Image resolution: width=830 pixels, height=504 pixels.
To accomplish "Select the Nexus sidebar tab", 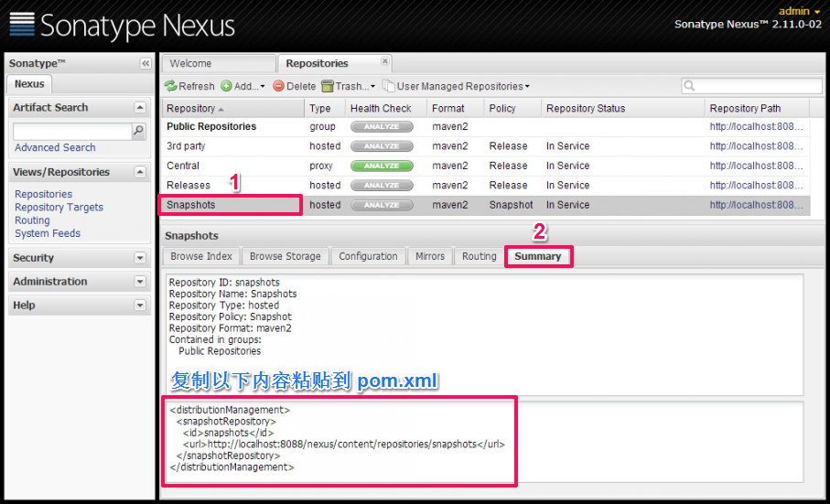I will click(x=29, y=84).
